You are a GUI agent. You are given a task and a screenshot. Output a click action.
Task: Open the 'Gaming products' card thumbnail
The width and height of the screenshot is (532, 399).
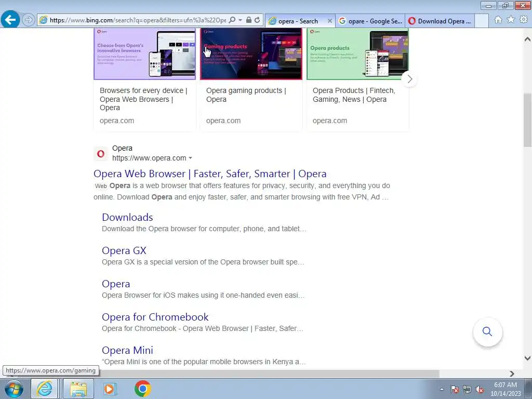251,54
